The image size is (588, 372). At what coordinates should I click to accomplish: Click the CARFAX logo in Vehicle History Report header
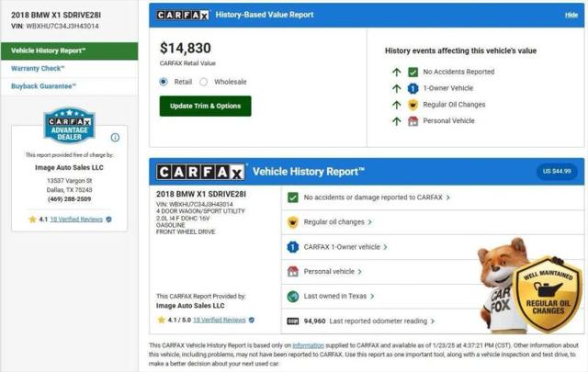[x=200, y=172]
